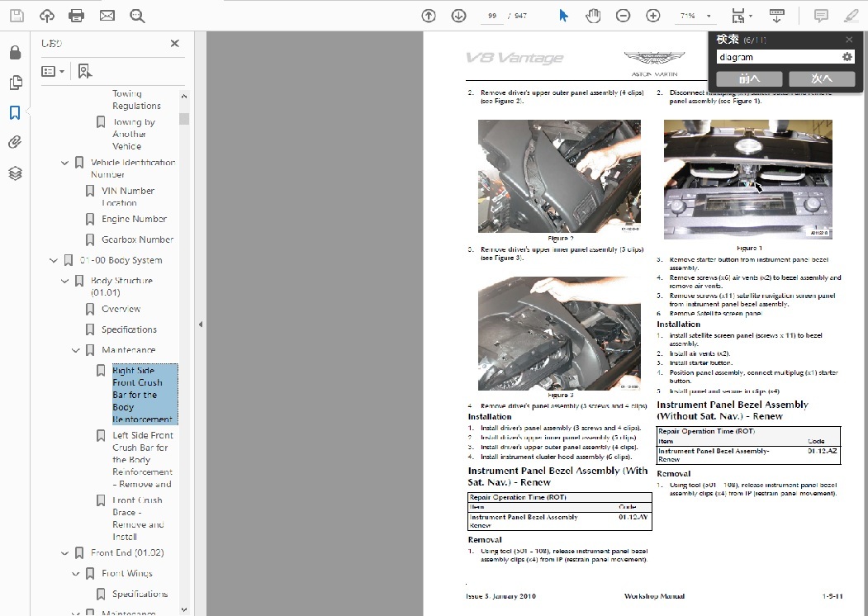Go to the next page with down arrow
Image resolution: width=868 pixels, height=616 pixels.
click(x=458, y=16)
